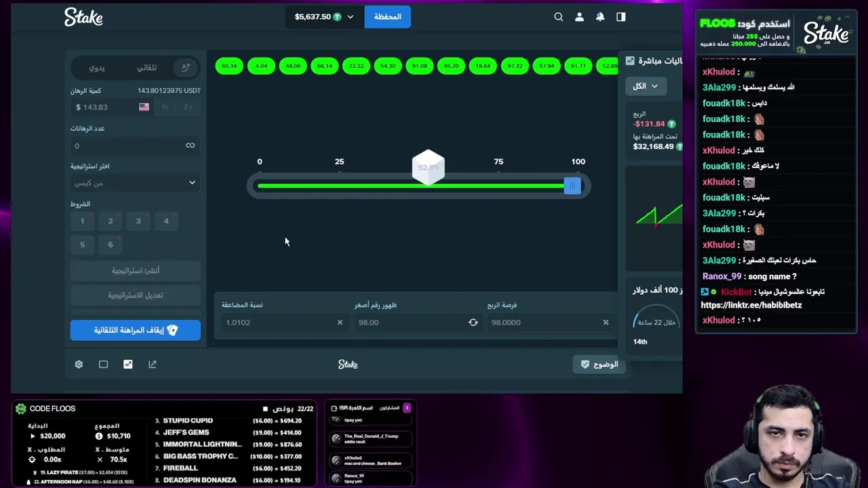868x488 pixels.
Task: Click past result pill 54.30
Action: pyautogui.click(x=388, y=66)
